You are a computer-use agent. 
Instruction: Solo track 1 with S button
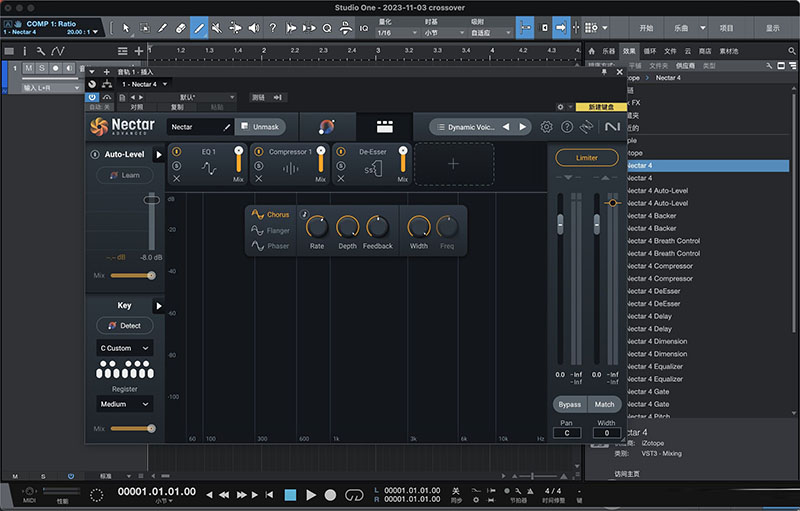(x=42, y=68)
